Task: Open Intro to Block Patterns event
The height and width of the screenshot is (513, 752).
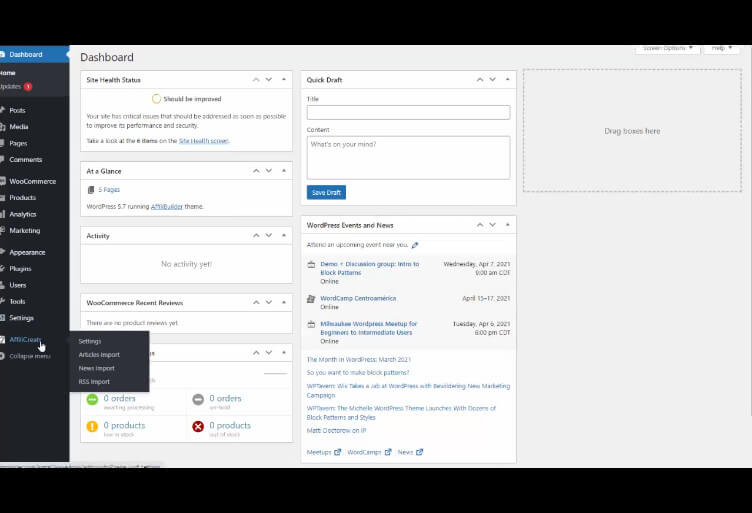Action: (x=370, y=268)
